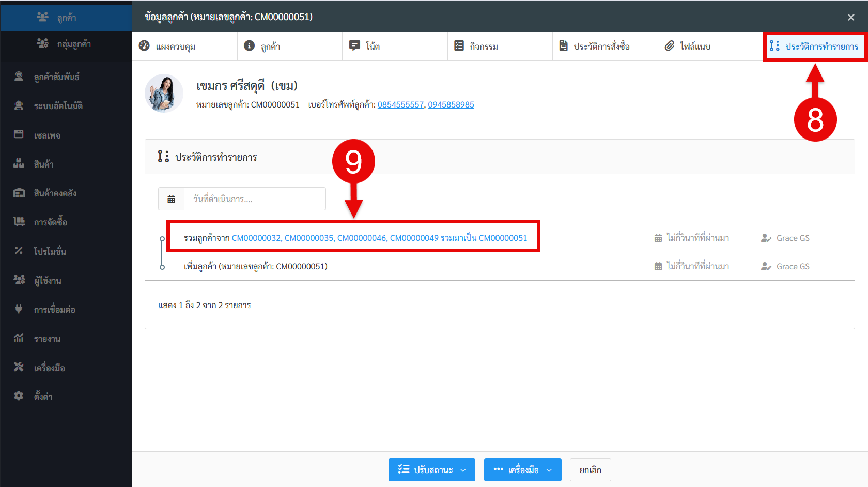Screen dimensions: 868x487
Task: Click the customer profile photo
Action: [x=164, y=94]
